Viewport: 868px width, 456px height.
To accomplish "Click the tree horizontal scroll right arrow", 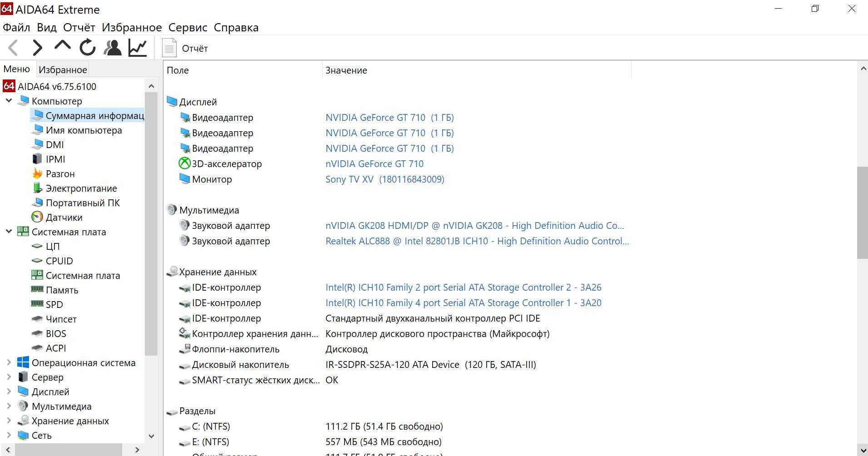I will (137, 450).
